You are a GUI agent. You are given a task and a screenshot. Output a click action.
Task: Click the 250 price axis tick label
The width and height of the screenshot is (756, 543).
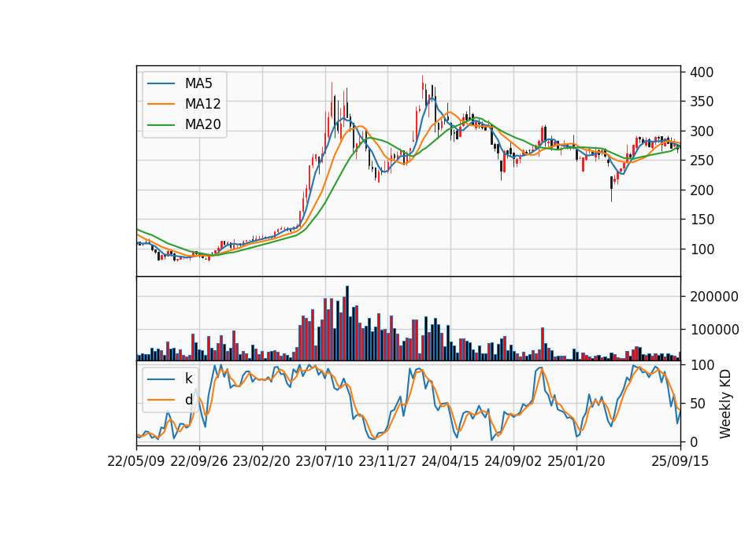point(702,161)
